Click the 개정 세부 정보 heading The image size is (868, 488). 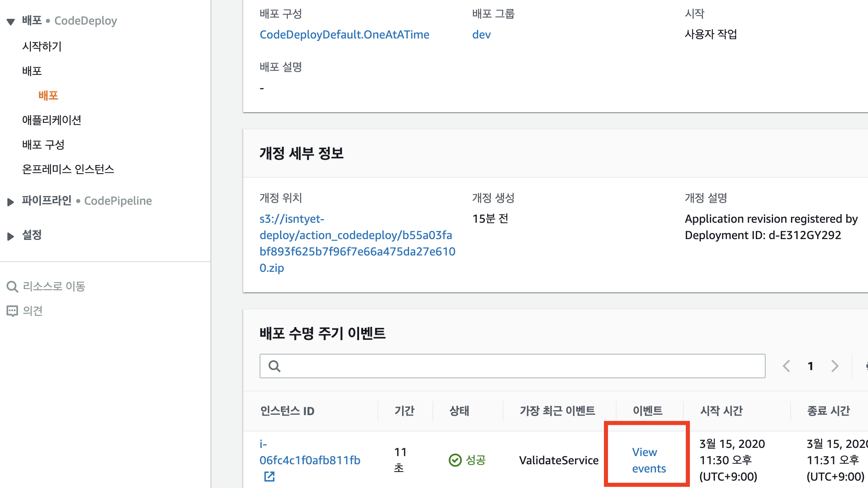pyautogui.click(x=302, y=153)
